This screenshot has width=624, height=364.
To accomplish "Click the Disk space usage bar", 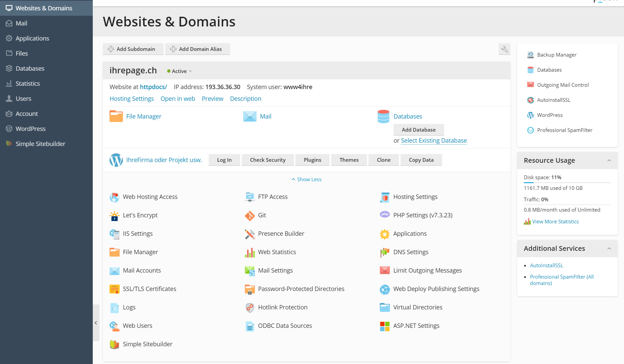I will click(567, 183).
